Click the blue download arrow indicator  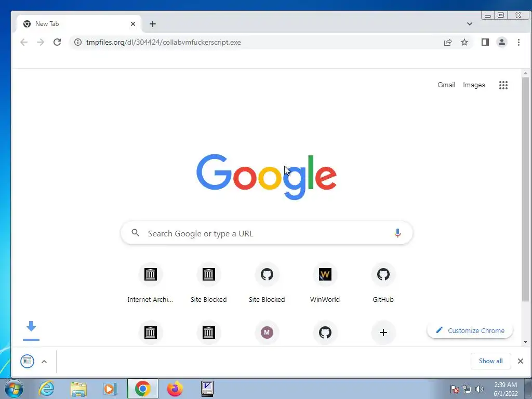(x=31, y=330)
